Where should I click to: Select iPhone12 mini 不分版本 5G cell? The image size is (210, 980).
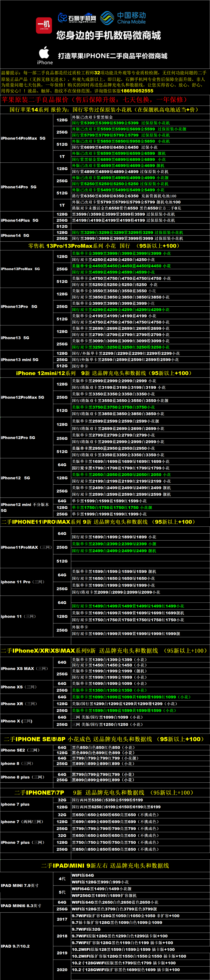26,508
